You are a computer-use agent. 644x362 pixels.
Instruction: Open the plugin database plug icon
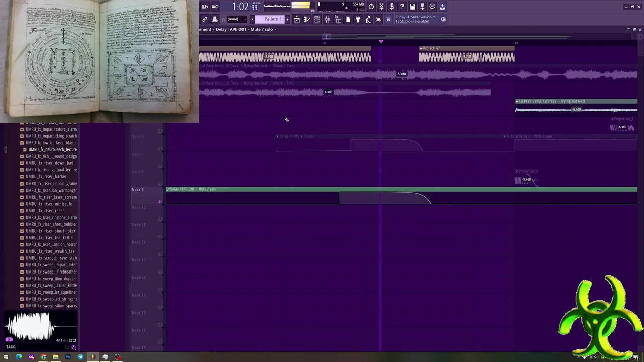(x=358, y=19)
